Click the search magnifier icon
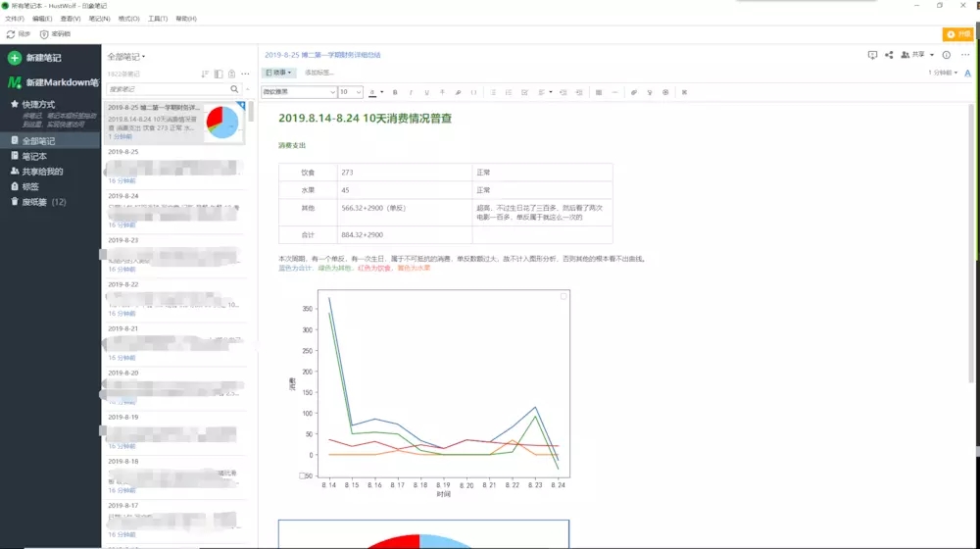Viewport: 980px width, 549px height. click(x=234, y=89)
